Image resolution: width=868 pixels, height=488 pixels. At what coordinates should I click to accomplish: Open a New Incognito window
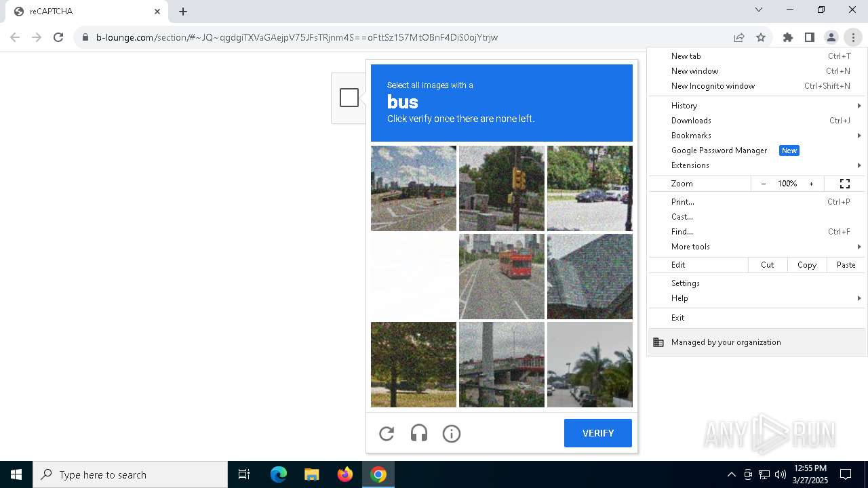(x=757, y=86)
